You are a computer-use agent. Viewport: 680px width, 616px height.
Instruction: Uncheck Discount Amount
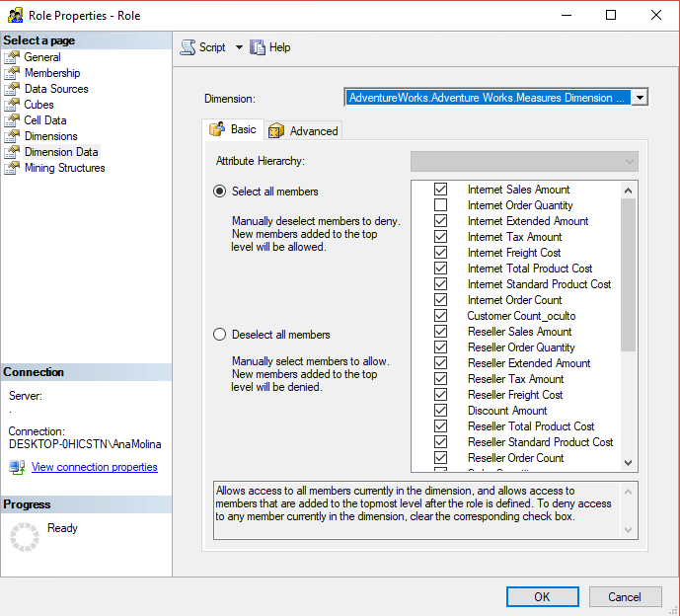pyautogui.click(x=440, y=411)
